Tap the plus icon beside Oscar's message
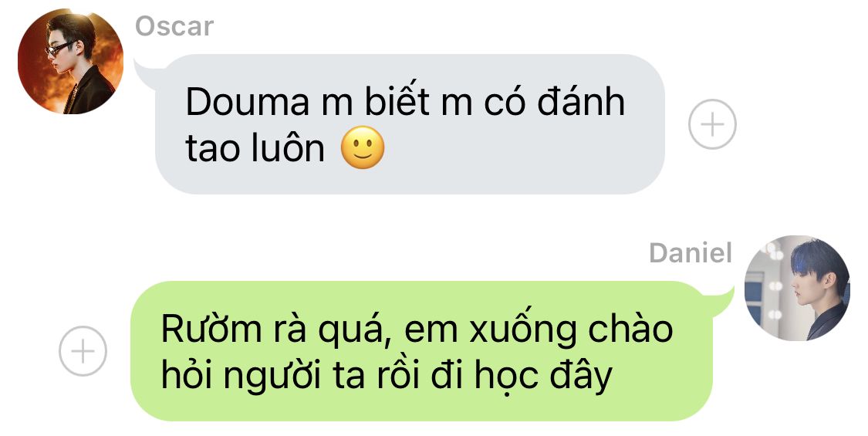The image size is (868, 436). pyautogui.click(x=712, y=124)
